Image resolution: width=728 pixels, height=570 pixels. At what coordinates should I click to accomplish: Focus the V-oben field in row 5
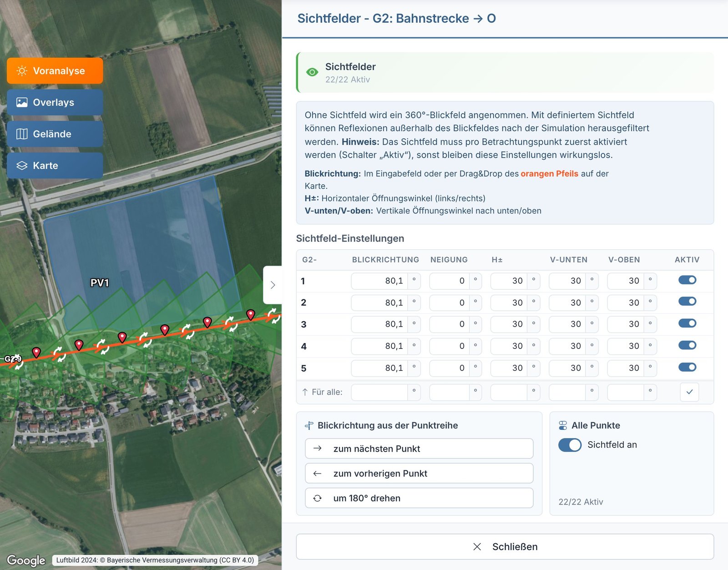[626, 368]
